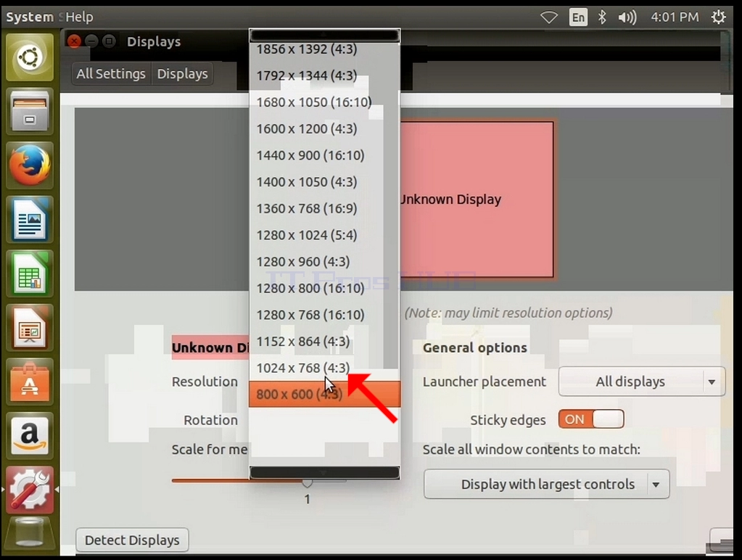Select 1360 x 768 (16:9) resolution
Viewport: 742px width, 560px height.
pyautogui.click(x=324, y=208)
